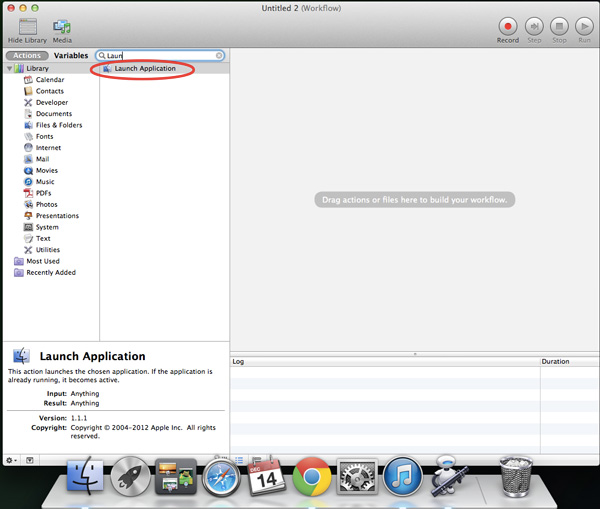Image resolution: width=600 pixels, height=509 pixels.
Task: Open the Most Used smart group
Action: pos(43,261)
